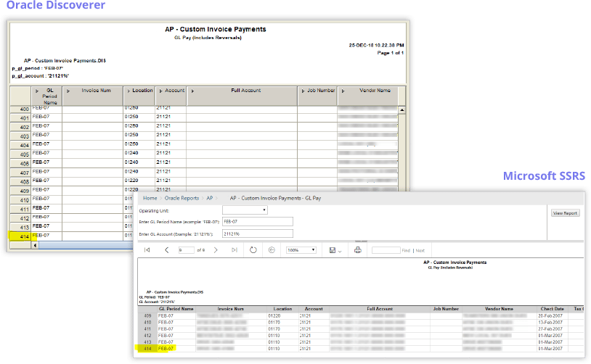Open the 100% zoom dropdown

point(301,250)
